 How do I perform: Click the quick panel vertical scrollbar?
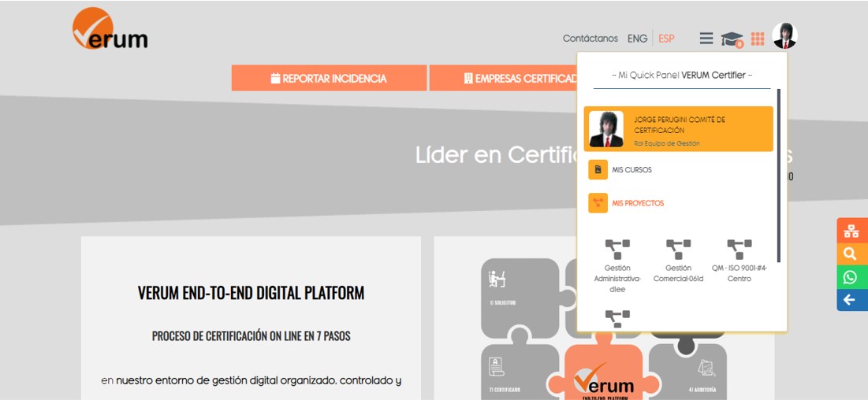tap(779, 175)
